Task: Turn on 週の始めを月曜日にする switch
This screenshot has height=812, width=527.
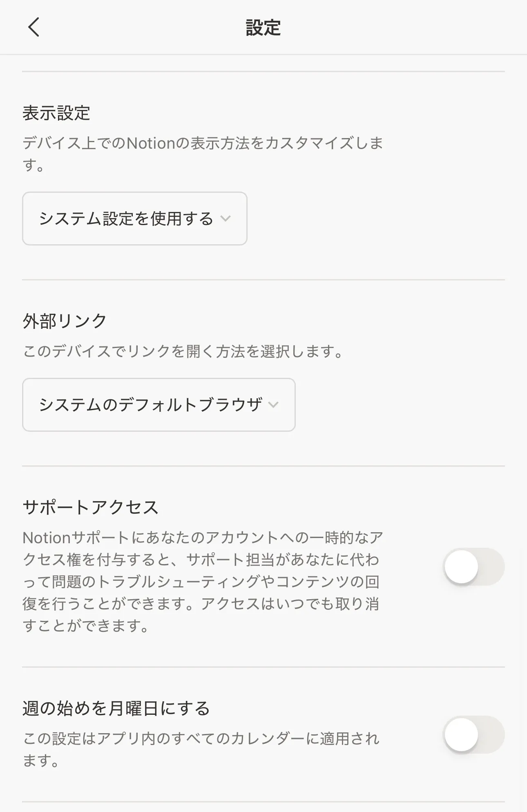Action: (474, 734)
